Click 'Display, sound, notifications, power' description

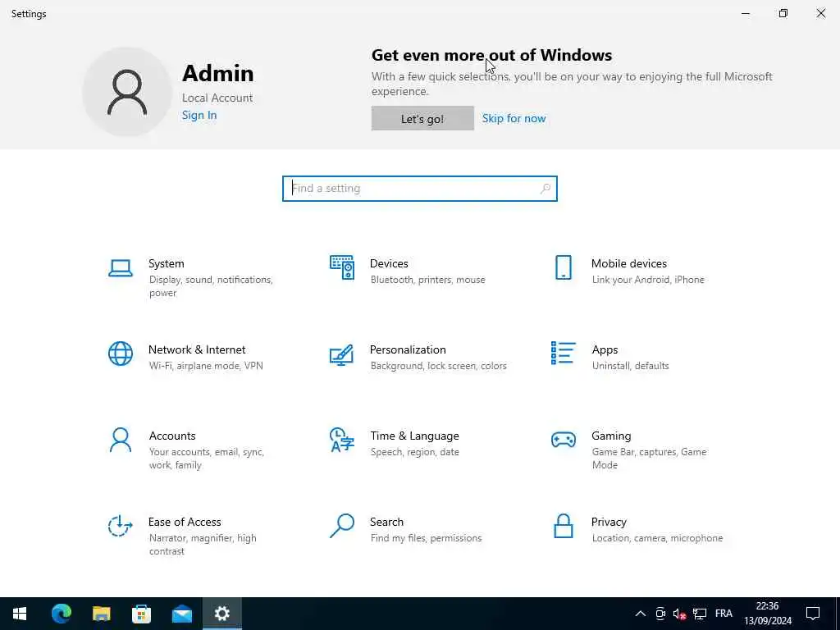[x=211, y=286]
